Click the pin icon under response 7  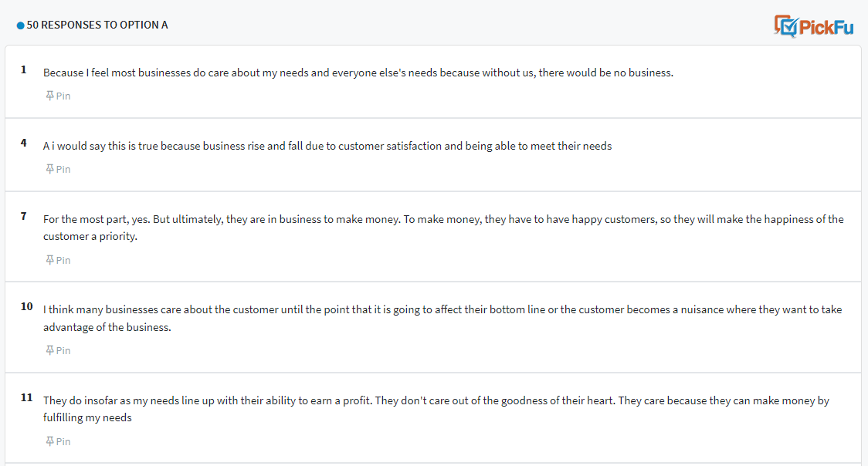pyautogui.click(x=50, y=260)
